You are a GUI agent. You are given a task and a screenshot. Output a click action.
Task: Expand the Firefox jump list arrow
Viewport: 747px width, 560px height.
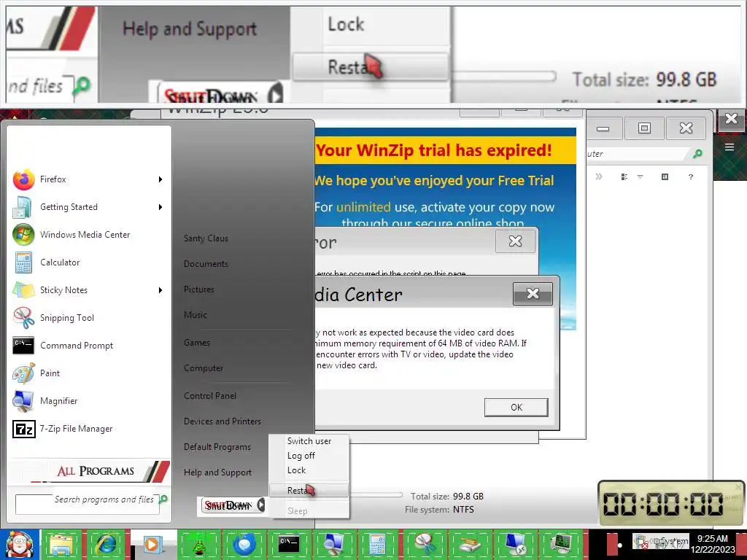click(160, 179)
